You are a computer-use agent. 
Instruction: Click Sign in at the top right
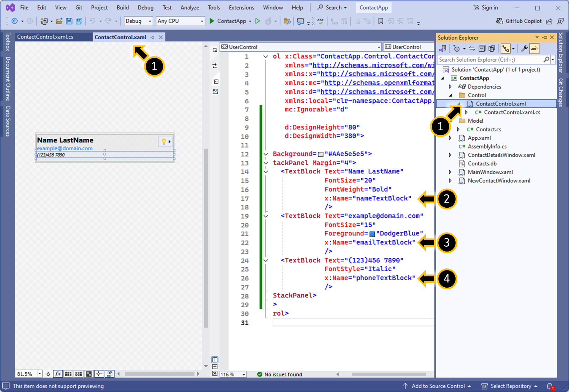click(x=485, y=7)
